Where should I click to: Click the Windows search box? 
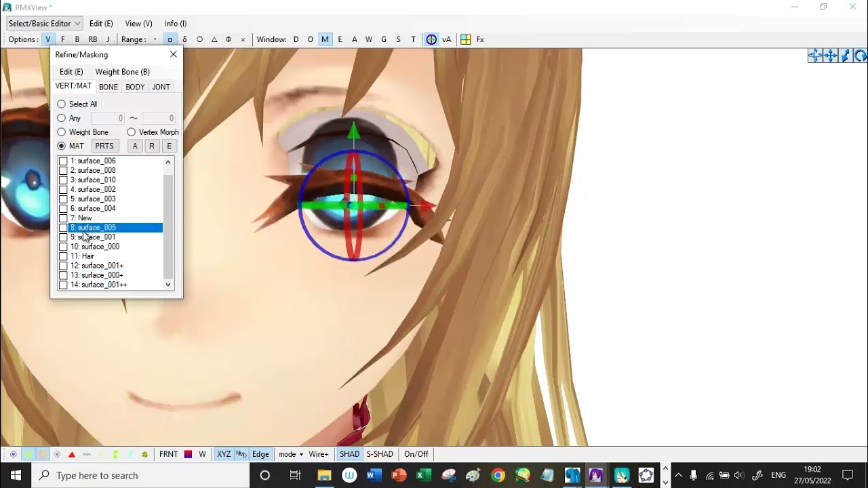(x=141, y=475)
